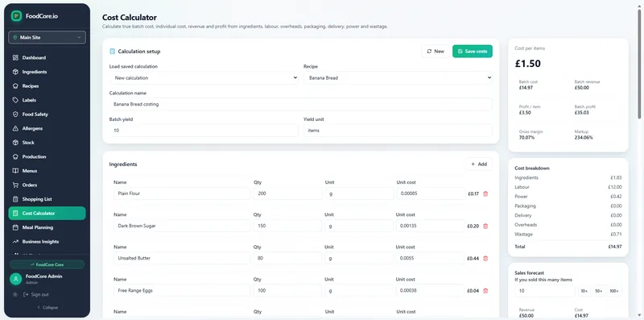Viewport: 644px width, 320px height.
Task: Click the £1.50 cost per item value
Action: coord(528,64)
